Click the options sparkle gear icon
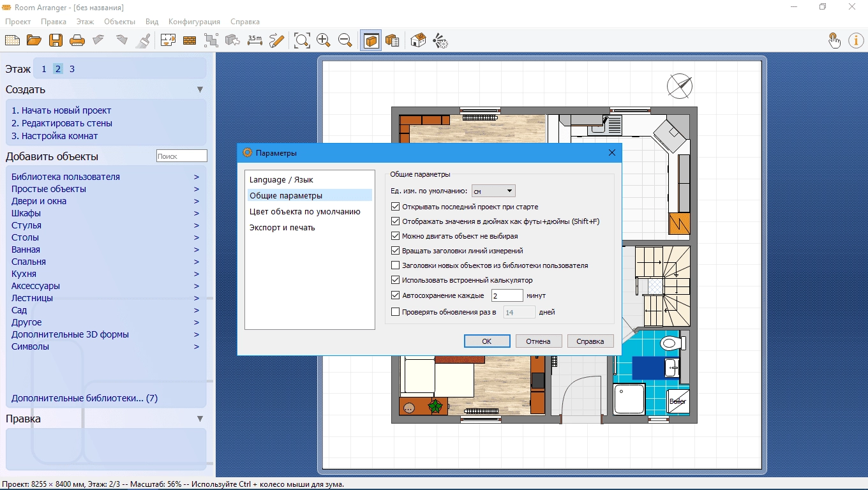 click(440, 40)
